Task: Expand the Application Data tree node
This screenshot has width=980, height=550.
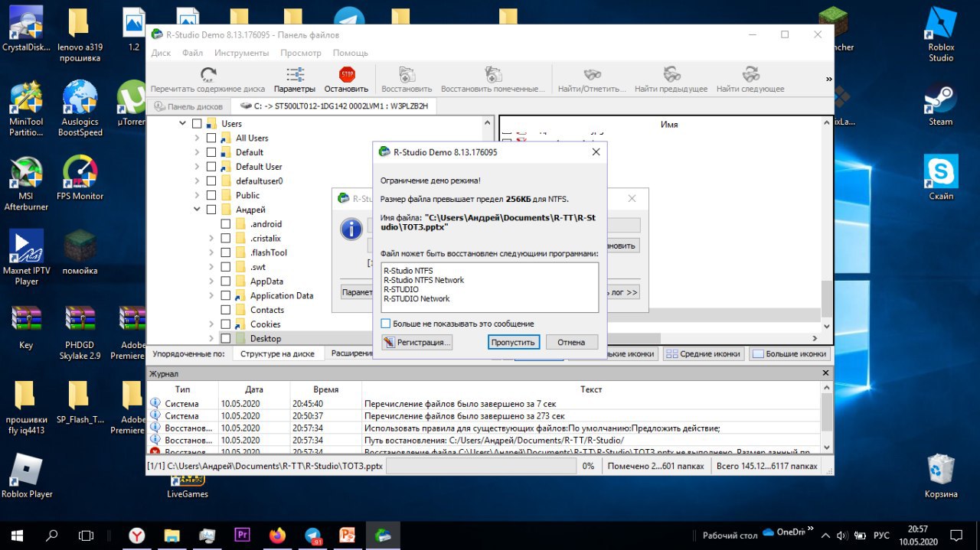Action: point(211,295)
